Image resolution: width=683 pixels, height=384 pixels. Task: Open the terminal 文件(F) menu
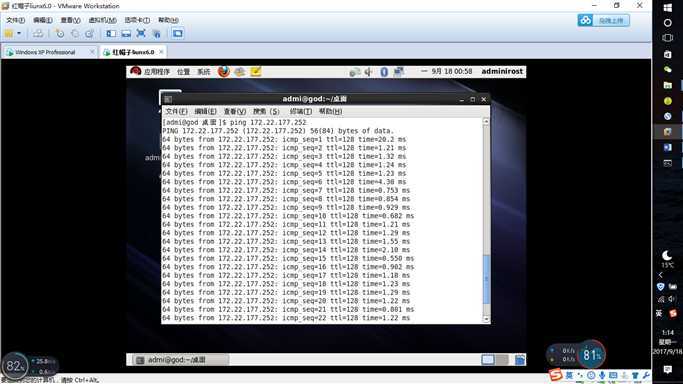(176, 111)
